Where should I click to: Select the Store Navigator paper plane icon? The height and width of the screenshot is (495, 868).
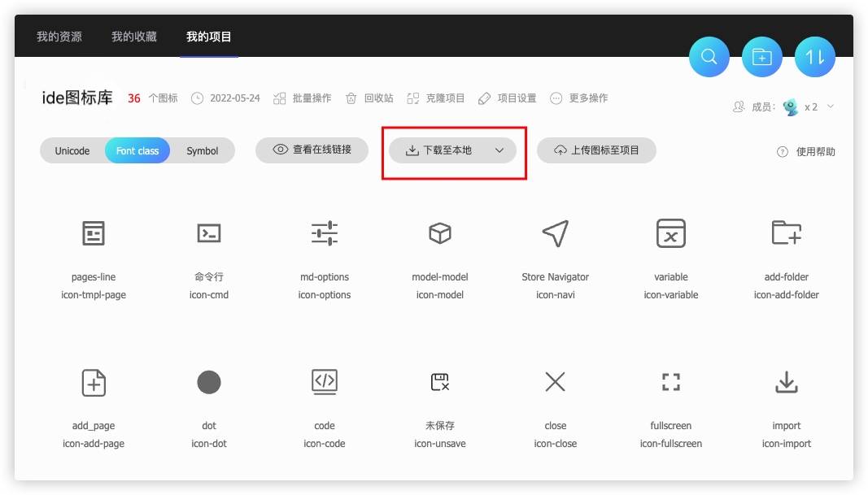(556, 232)
